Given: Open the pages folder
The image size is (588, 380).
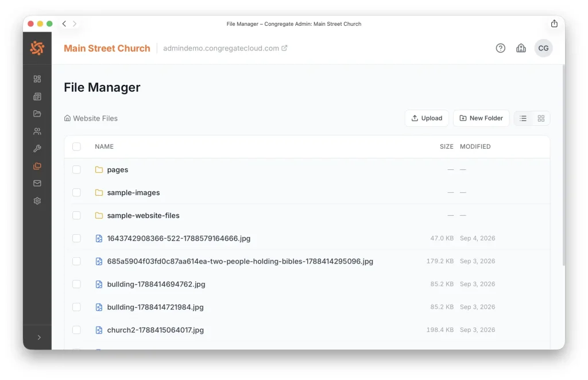Looking at the screenshot, I should (117, 169).
